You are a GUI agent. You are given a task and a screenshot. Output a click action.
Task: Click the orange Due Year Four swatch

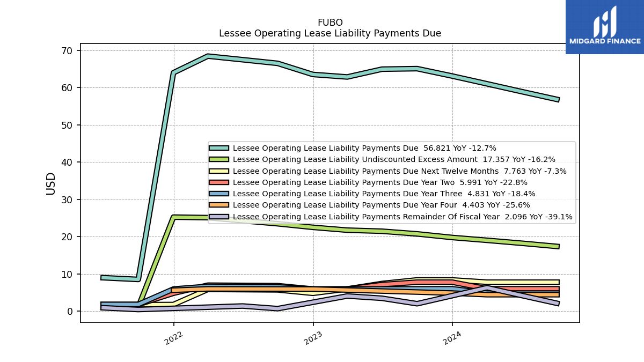[219, 205]
